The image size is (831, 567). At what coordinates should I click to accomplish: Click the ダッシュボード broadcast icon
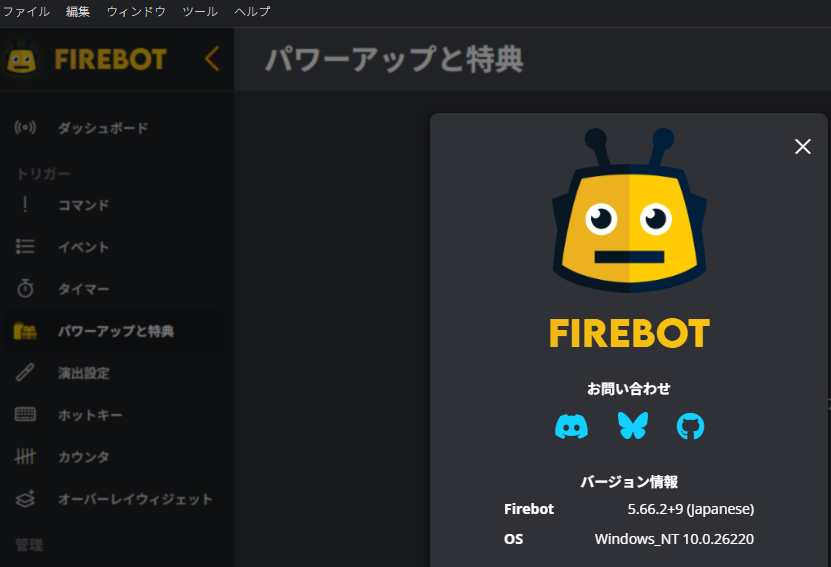(x=25, y=128)
